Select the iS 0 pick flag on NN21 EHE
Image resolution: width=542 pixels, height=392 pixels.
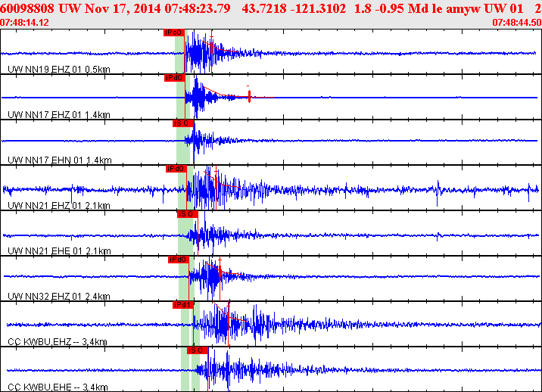coord(188,214)
